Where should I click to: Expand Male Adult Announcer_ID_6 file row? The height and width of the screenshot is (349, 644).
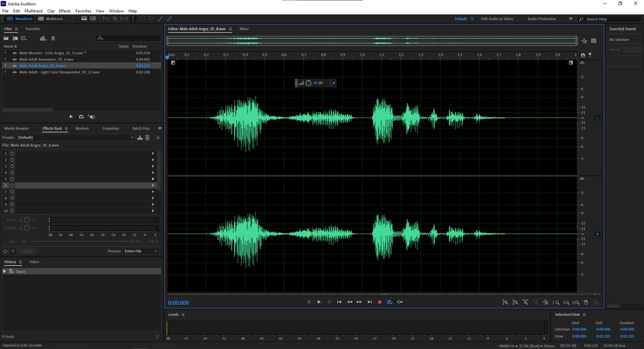[x=5, y=59]
